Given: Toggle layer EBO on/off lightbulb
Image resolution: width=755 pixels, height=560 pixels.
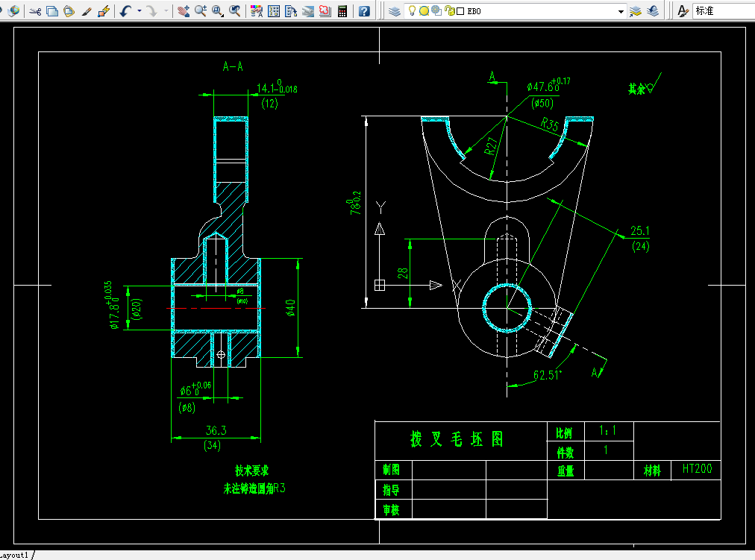Looking at the screenshot, I should coord(412,10).
